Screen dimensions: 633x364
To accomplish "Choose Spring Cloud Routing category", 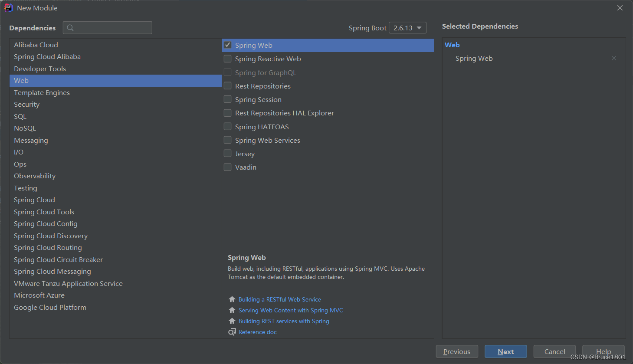I will click(115, 248).
